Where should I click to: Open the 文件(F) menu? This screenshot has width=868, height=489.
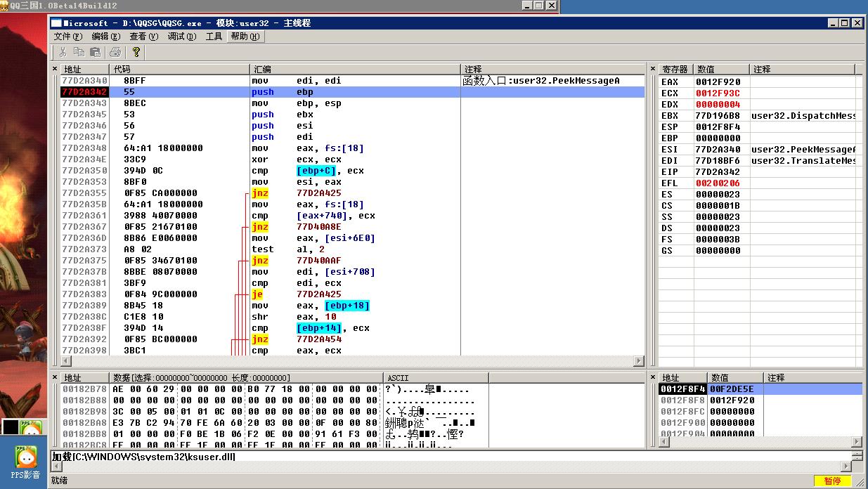[x=68, y=37]
